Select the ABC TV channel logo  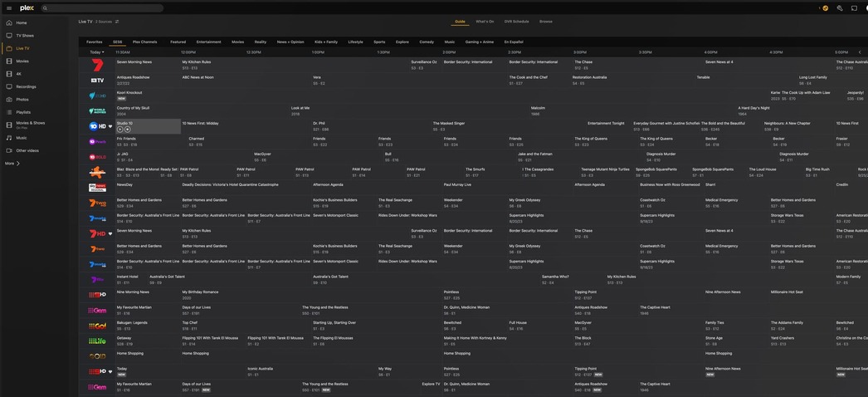97,81
